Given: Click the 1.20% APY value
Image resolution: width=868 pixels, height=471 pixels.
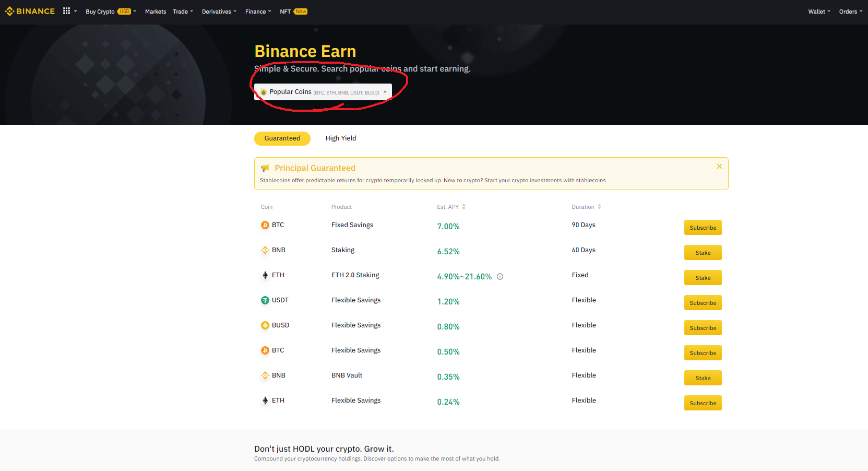Looking at the screenshot, I should point(448,302).
